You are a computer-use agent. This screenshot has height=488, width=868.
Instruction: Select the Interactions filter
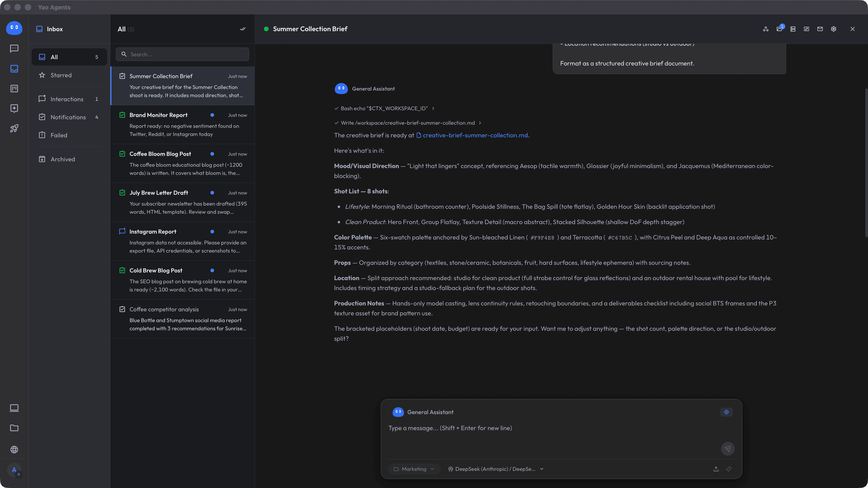coord(69,99)
